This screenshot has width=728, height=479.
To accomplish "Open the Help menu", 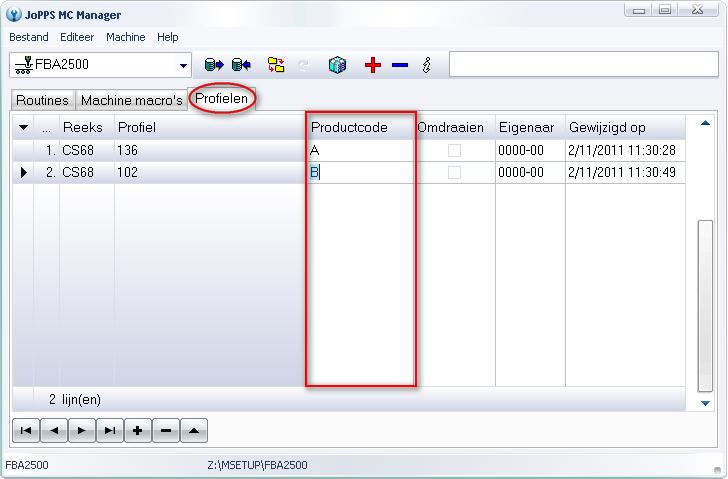I will [x=168, y=37].
